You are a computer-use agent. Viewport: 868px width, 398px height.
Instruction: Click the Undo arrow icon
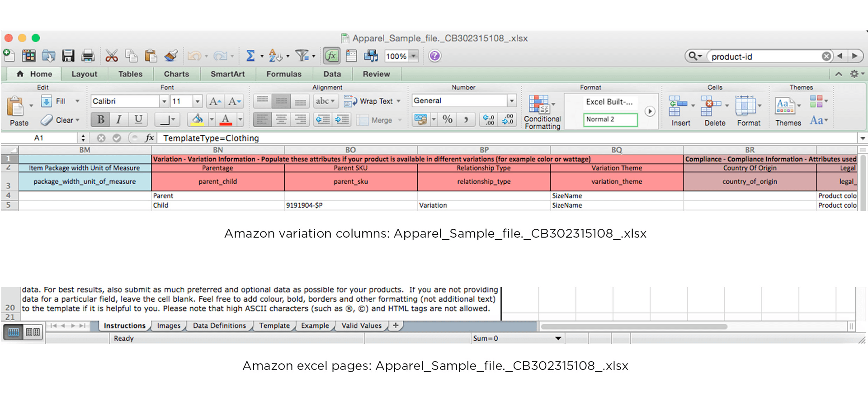[194, 56]
